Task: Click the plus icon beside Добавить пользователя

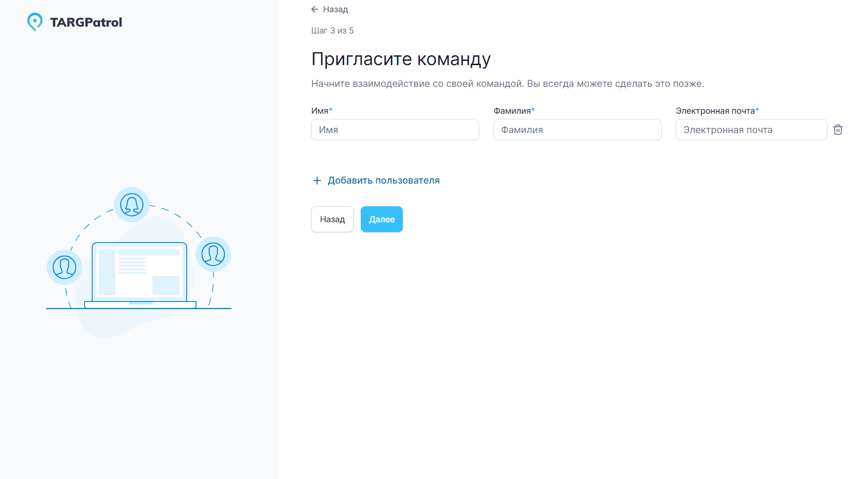Action: point(316,180)
